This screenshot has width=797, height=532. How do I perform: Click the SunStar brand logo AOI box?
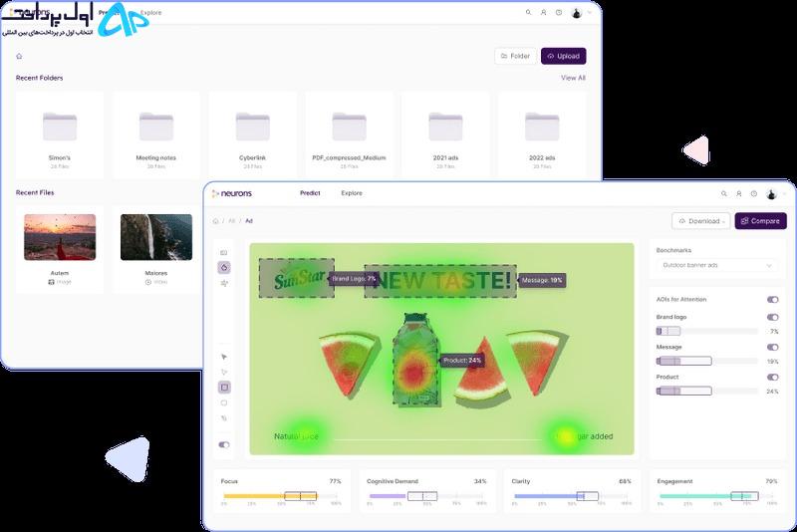tap(297, 278)
